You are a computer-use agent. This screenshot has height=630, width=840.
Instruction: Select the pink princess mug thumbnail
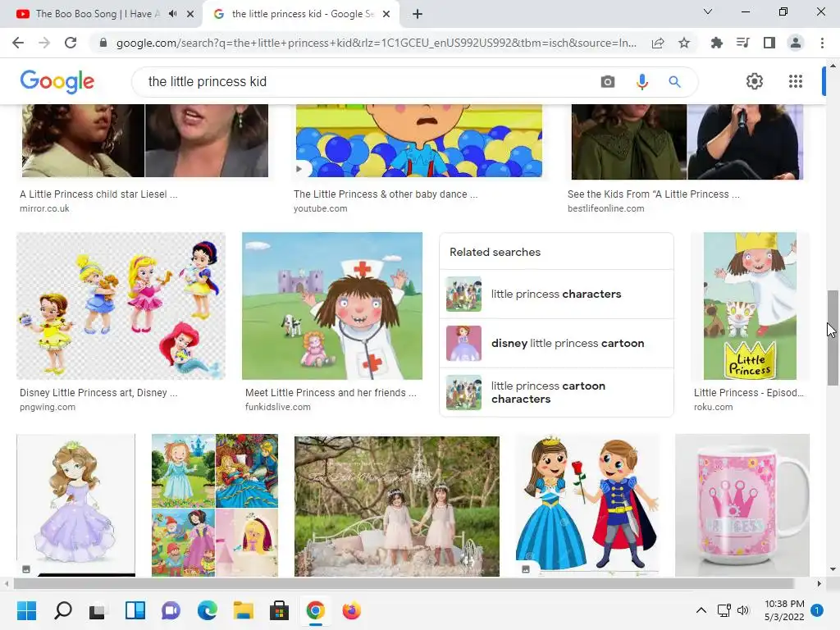(742, 505)
